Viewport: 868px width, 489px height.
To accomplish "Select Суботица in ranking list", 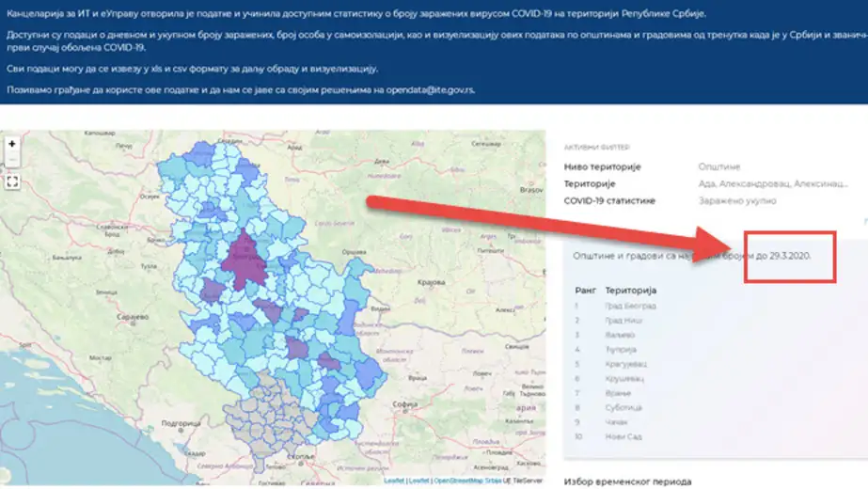I will coord(623,407).
